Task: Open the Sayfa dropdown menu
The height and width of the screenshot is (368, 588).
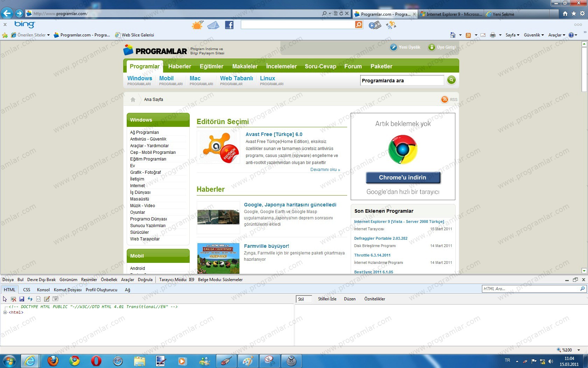Action: click(512, 35)
